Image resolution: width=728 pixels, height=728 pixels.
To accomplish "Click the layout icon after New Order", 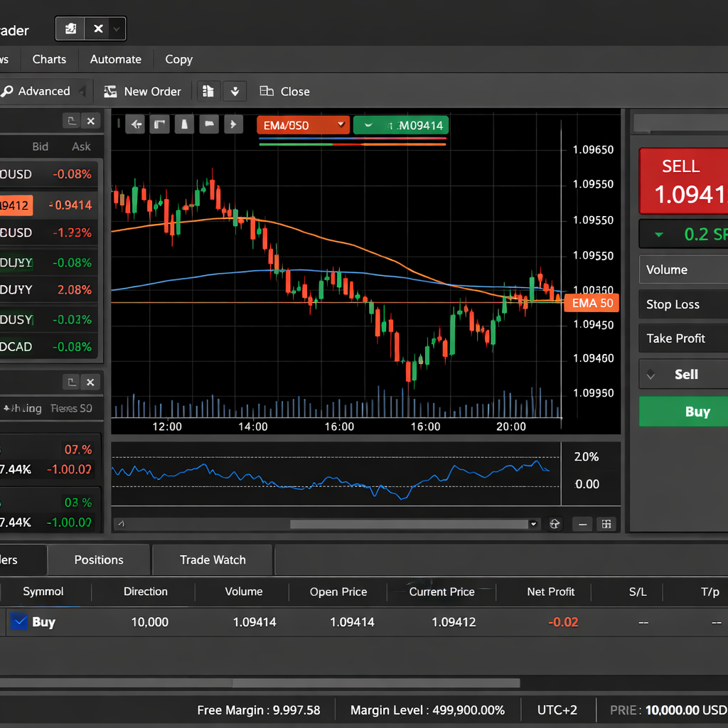I will [x=208, y=92].
